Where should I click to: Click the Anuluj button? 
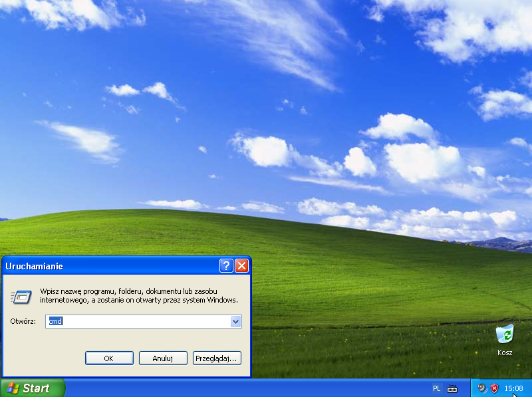(x=163, y=358)
